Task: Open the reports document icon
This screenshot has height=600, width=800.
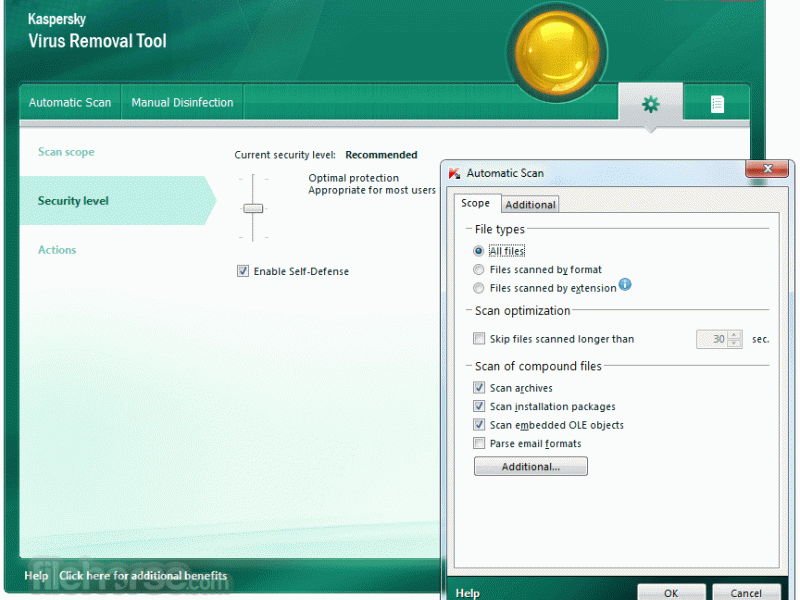Action: click(x=717, y=104)
